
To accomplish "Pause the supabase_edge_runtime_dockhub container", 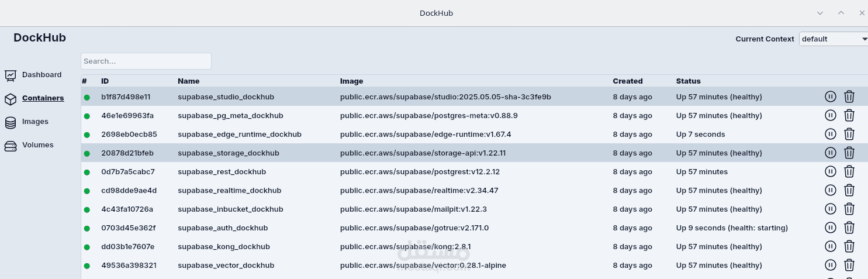I will (x=831, y=134).
